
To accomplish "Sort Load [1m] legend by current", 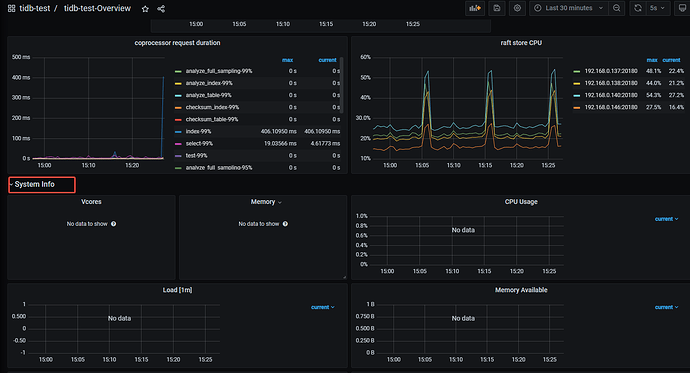I will tap(323, 307).
